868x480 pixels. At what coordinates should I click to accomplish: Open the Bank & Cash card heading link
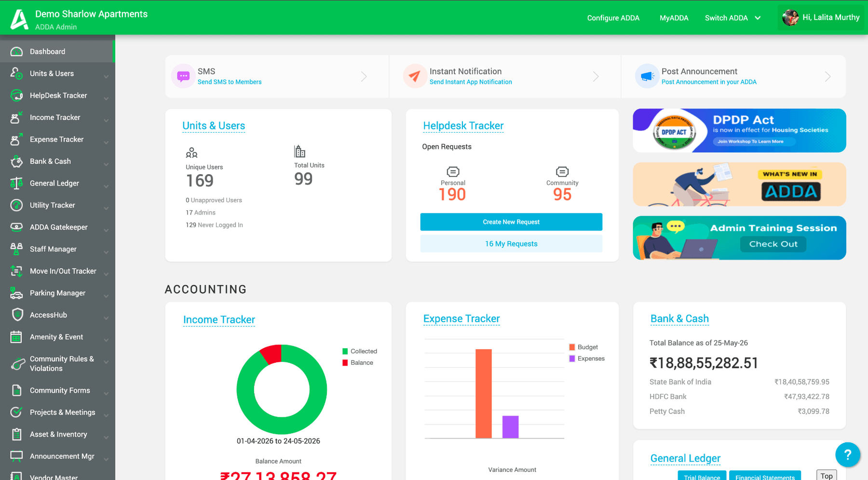tap(679, 319)
